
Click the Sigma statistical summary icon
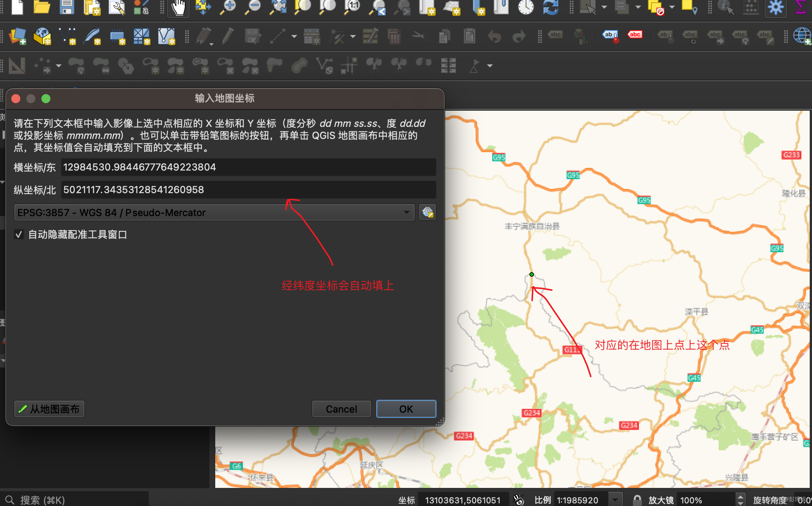(801, 7)
